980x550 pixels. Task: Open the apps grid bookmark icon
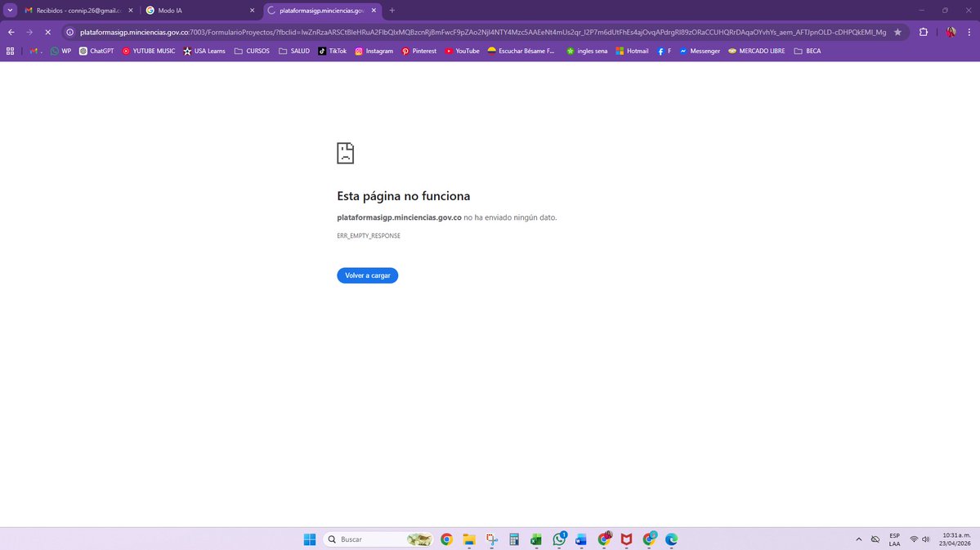point(10,51)
